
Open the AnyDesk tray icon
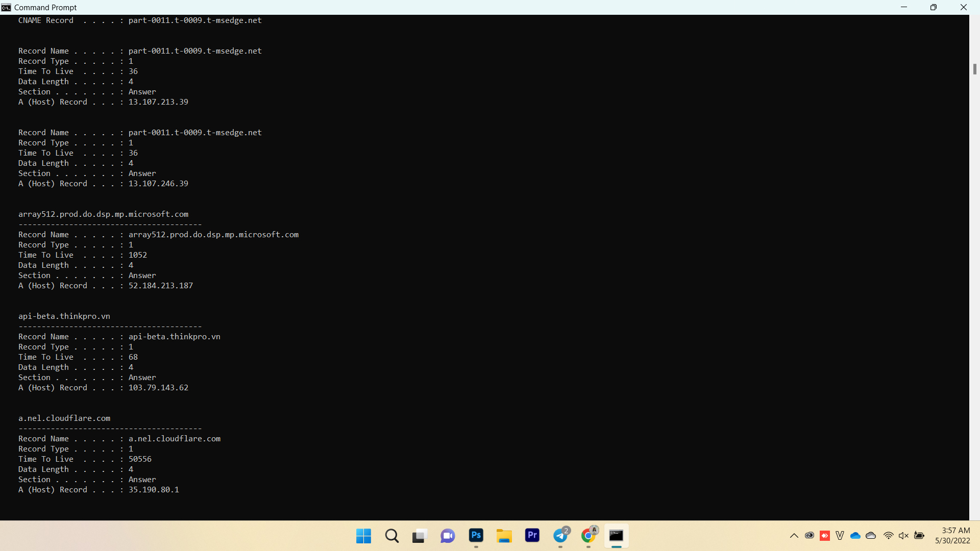(825, 536)
